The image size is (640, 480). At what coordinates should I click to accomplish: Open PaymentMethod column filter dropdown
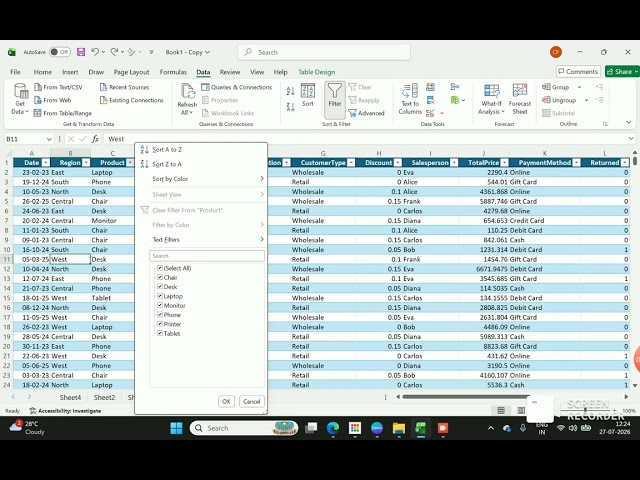click(576, 163)
